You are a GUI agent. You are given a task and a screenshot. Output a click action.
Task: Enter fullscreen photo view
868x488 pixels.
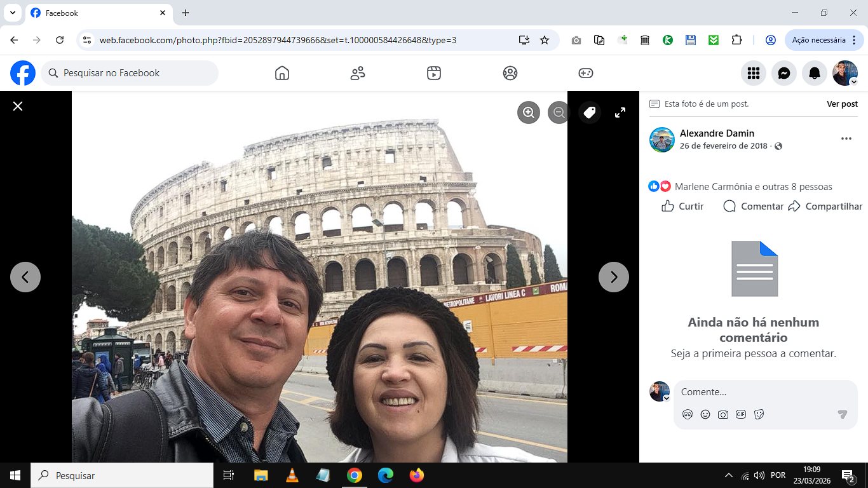pos(620,112)
